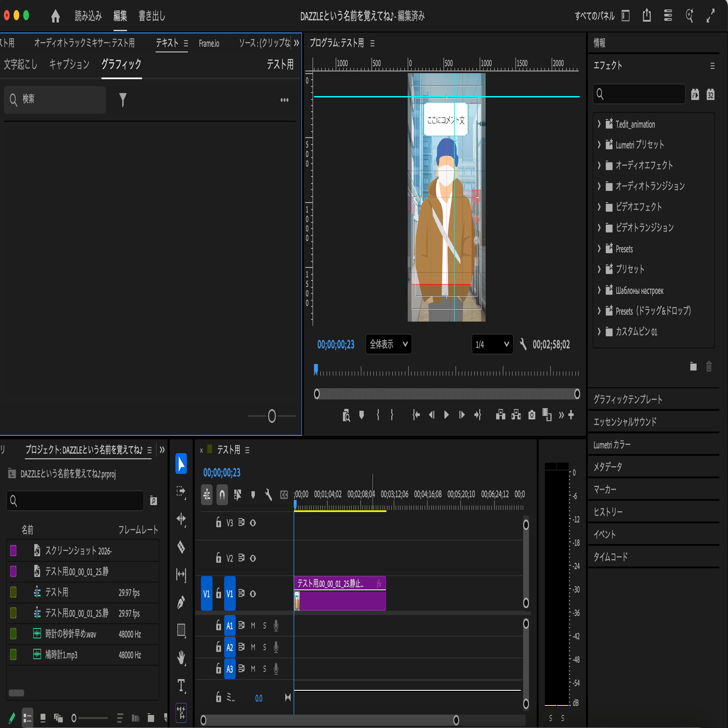
Task: Toggle the snapping magnet in the timeline
Action: (222, 495)
